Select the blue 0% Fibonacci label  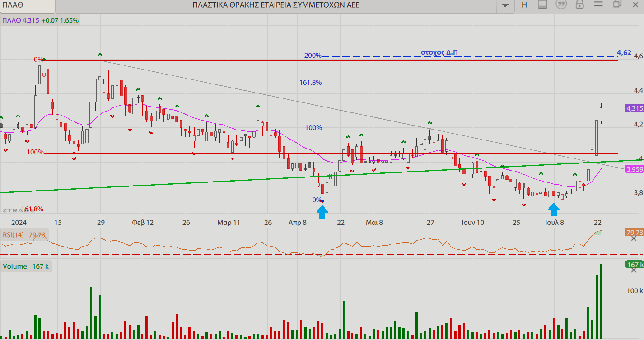pos(317,200)
